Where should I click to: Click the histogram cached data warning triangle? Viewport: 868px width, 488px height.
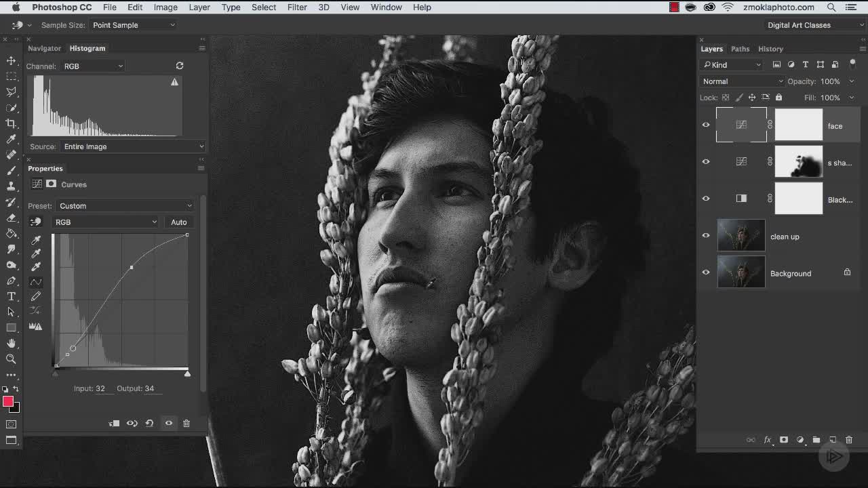pyautogui.click(x=174, y=82)
